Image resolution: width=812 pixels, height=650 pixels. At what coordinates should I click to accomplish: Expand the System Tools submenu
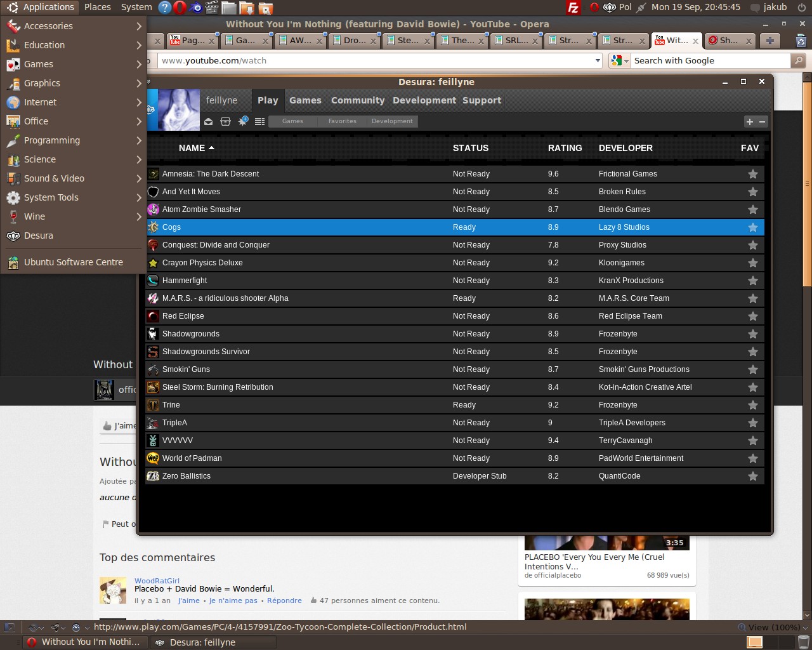coord(74,197)
